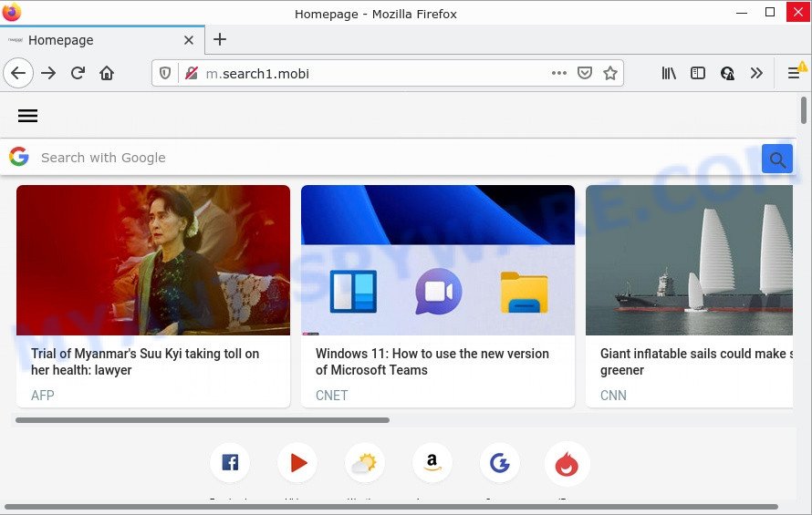This screenshot has width=812, height=515.
Task: Open the Amazon shortcut icon
Action: 432,462
